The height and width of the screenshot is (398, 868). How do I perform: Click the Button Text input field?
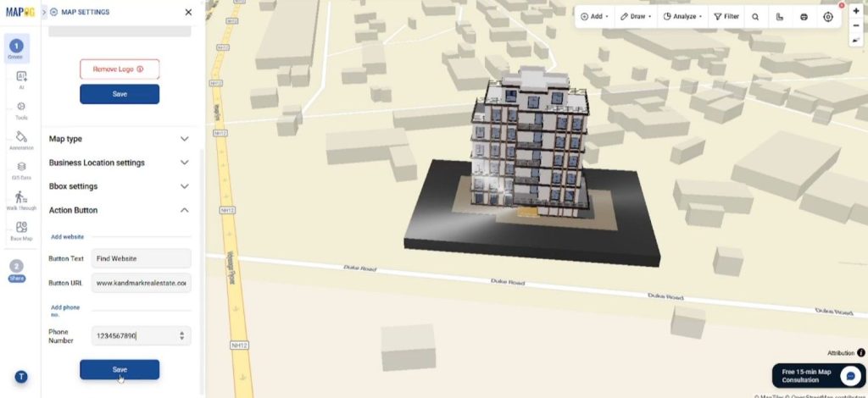(142, 258)
